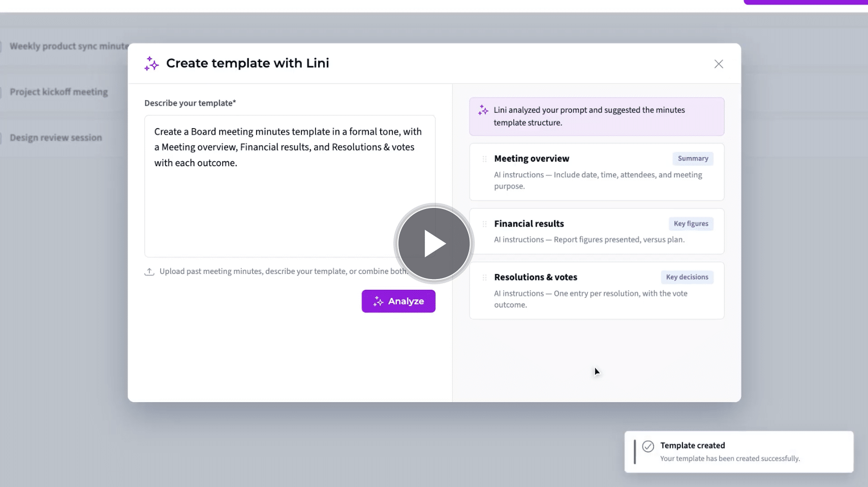
Task: Select the Financial results section title
Action: [x=529, y=224]
